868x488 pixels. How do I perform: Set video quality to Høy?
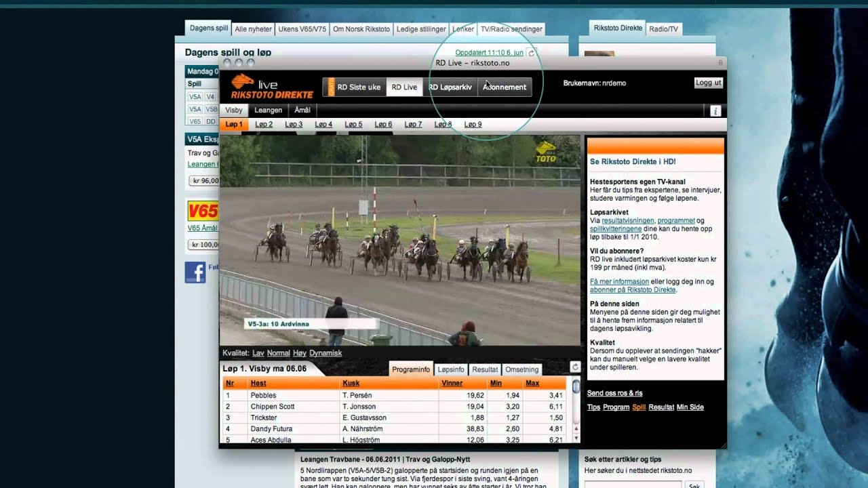click(x=300, y=353)
